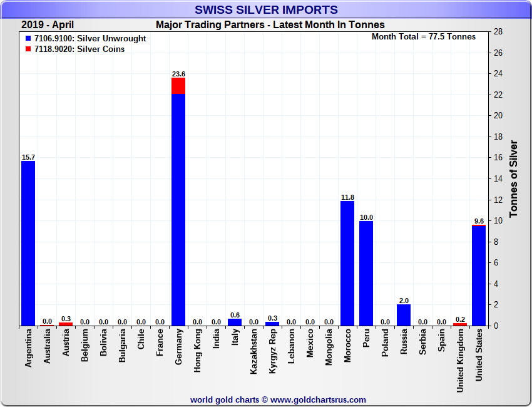Click the 'Tonnes of Silver' axis title
This screenshot has width=532, height=407.
[514, 178]
